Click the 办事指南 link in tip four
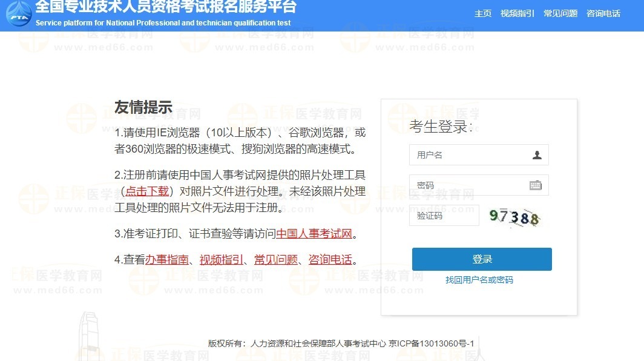644x361 pixels. 165,259
